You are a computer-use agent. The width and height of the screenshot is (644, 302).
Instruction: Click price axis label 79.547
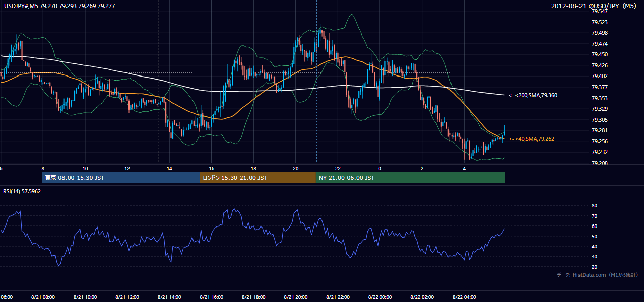pyautogui.click(x=599, y=11)
